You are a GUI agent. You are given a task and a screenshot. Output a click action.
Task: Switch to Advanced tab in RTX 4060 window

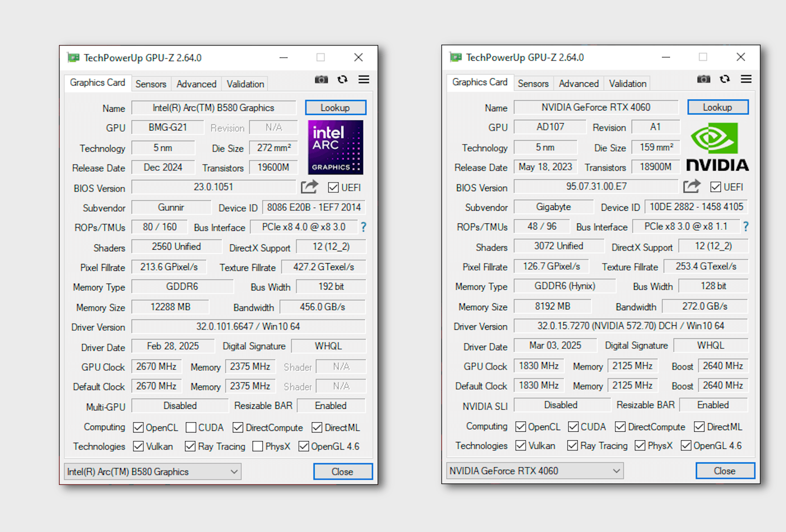pyautogui.click(x=579, y=83)
